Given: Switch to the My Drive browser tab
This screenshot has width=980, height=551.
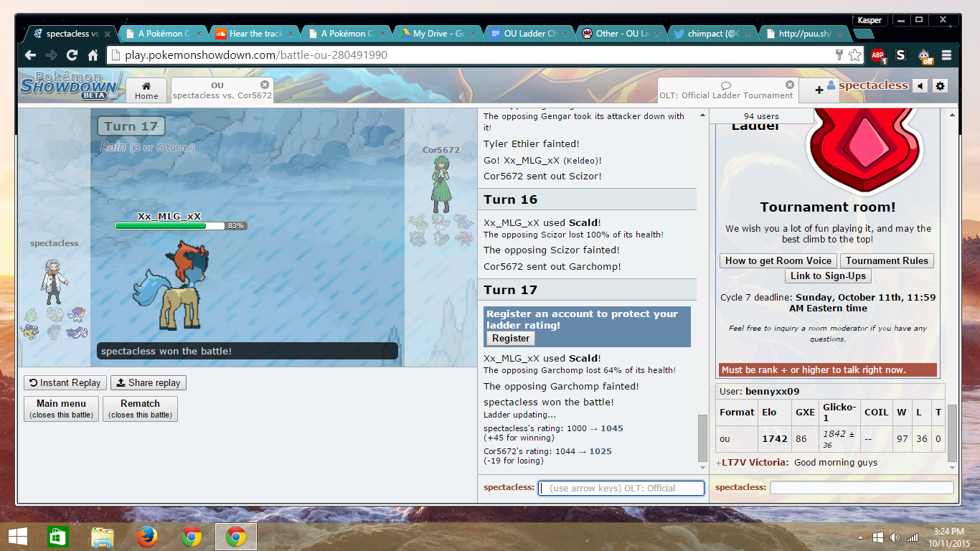Looking at the screenshot, I should point(439,34).
